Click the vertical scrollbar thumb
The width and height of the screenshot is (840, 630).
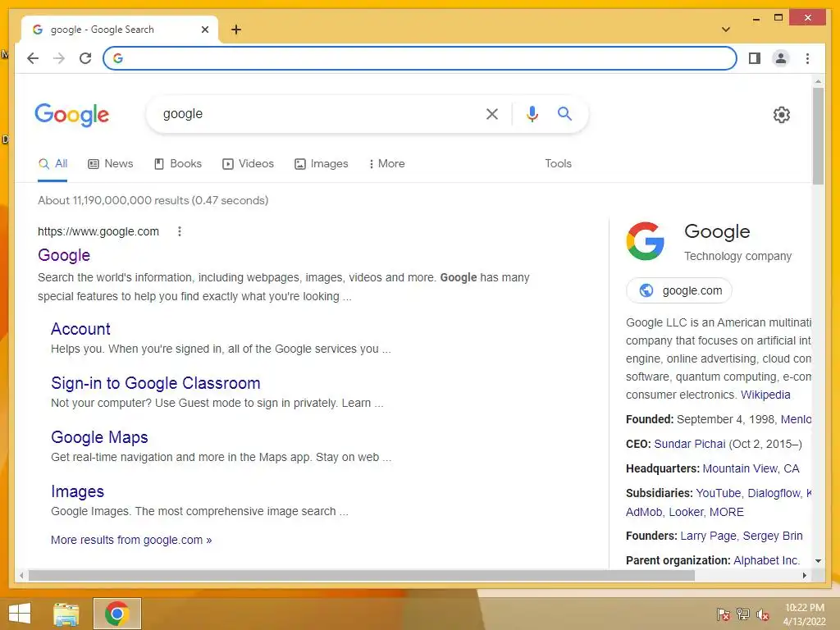tap(818, 136)
